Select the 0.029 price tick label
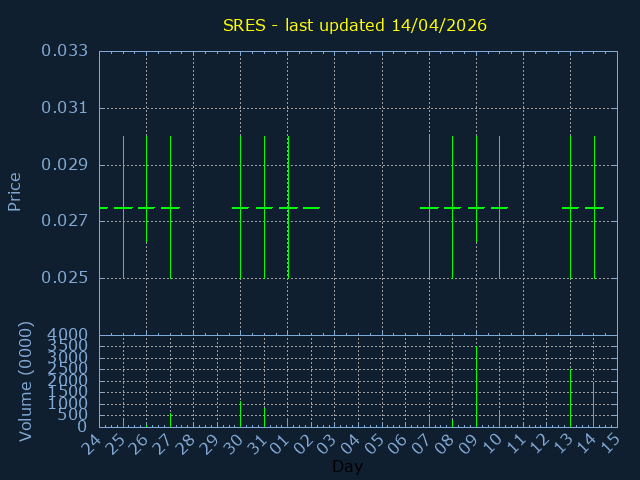This screenshot has height=480, width=640. pyautogui.click(x=64, y=165)
